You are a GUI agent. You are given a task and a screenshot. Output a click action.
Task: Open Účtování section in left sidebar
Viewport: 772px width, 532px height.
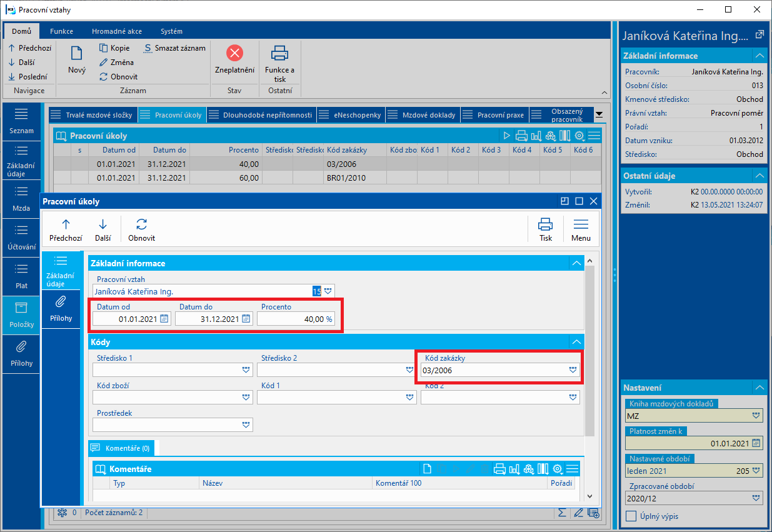(x=21, y=237)
